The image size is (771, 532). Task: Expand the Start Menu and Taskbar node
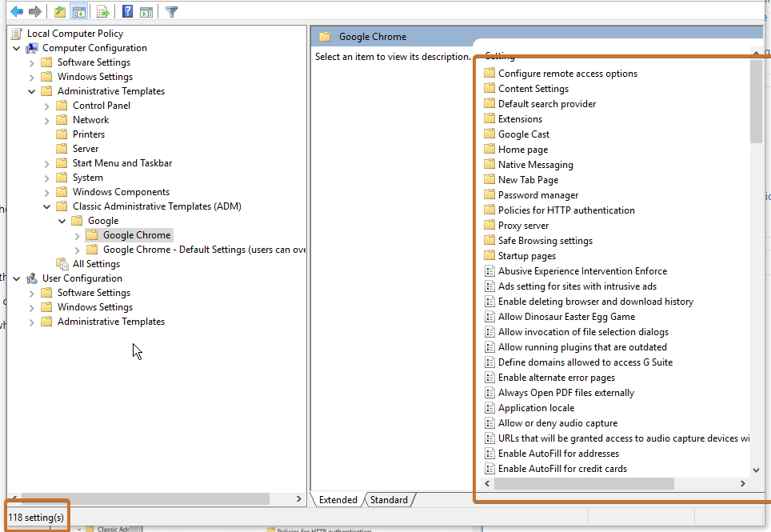46,163
